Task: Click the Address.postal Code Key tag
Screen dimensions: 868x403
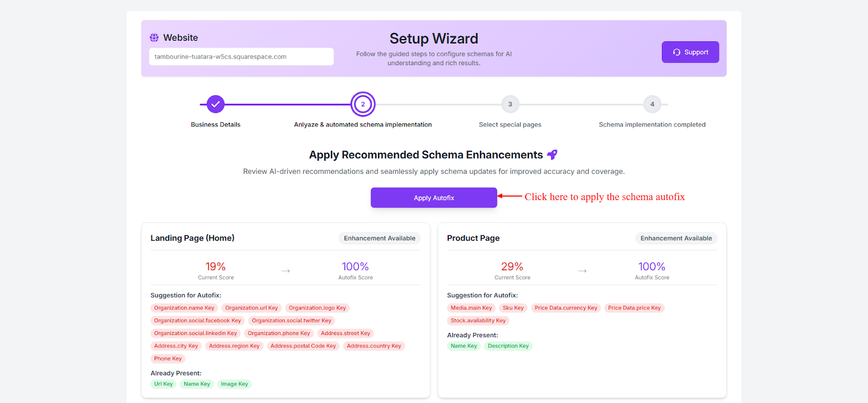Action: [x=303, y=346]
